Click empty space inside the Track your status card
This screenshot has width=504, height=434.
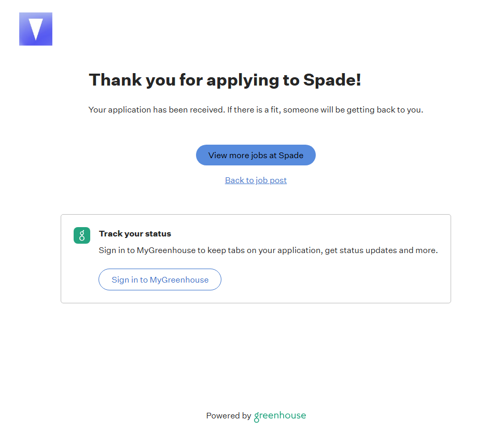(337, 280)
